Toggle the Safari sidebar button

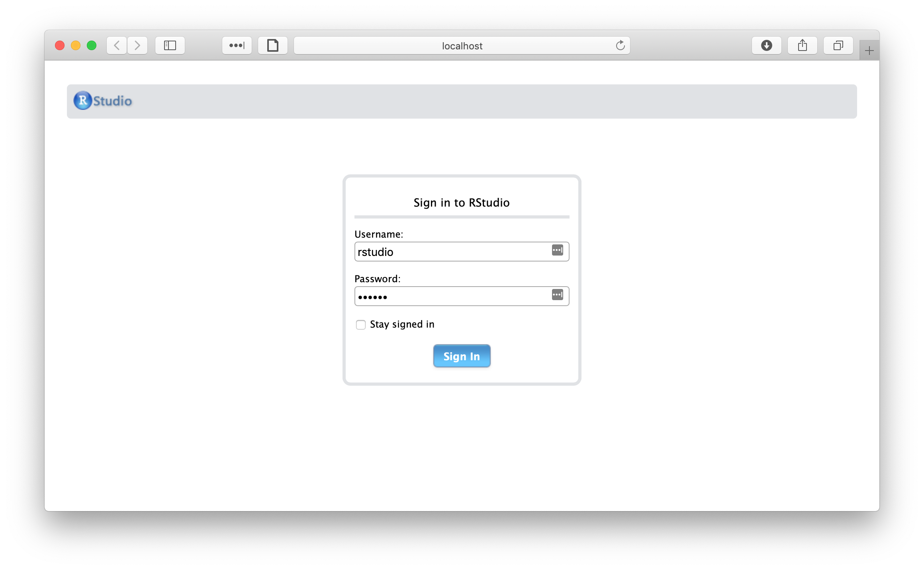(x=170, y=45)
